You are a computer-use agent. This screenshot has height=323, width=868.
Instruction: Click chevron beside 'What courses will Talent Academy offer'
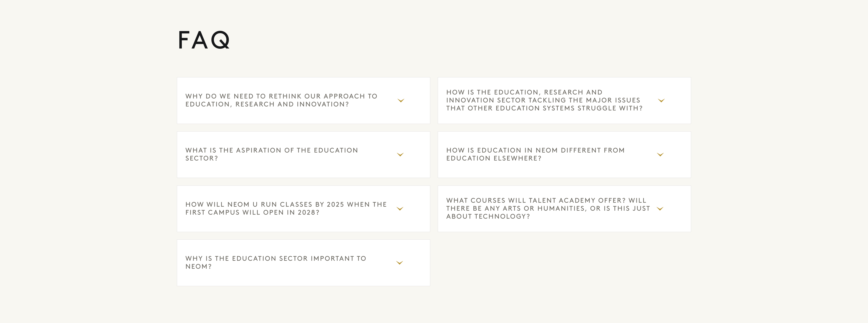point(660,209)
